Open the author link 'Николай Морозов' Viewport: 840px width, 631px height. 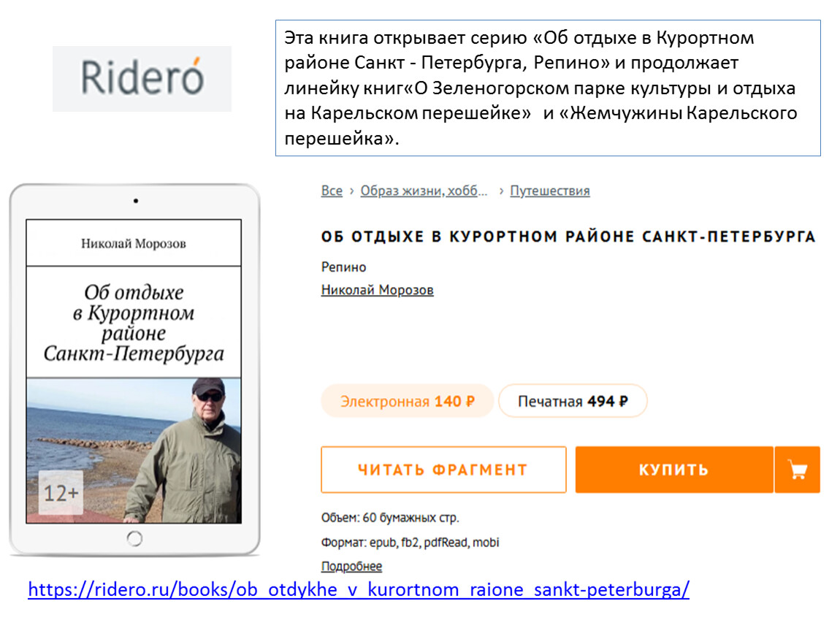pyautogui.click(x=377, y=290)
